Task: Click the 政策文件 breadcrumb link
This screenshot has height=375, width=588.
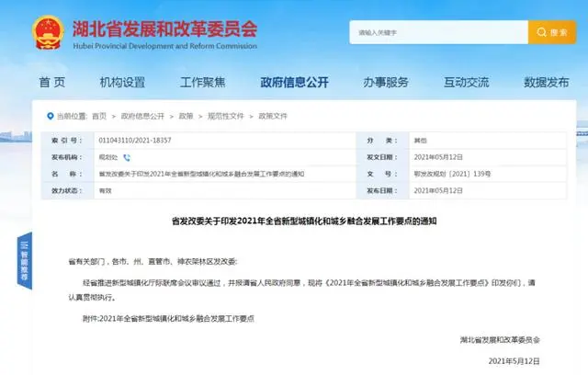Action: pyautogui.click(x=273, y=117)
